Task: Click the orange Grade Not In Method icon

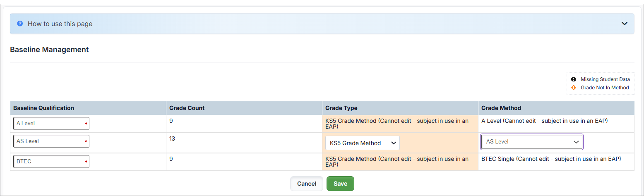Action: [574, 88]
